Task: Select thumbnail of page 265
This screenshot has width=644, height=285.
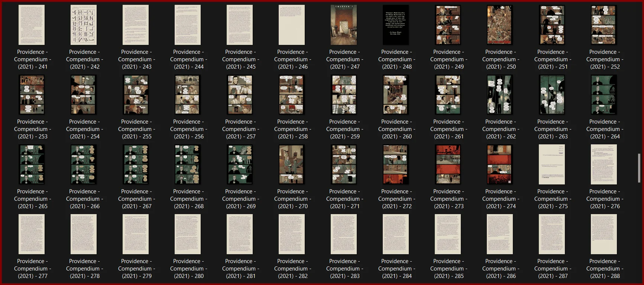Action: [x=32, y=164]
